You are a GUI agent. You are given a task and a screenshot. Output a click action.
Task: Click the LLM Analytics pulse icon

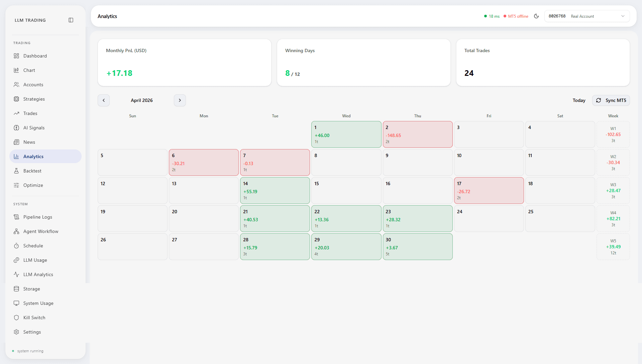16,274
